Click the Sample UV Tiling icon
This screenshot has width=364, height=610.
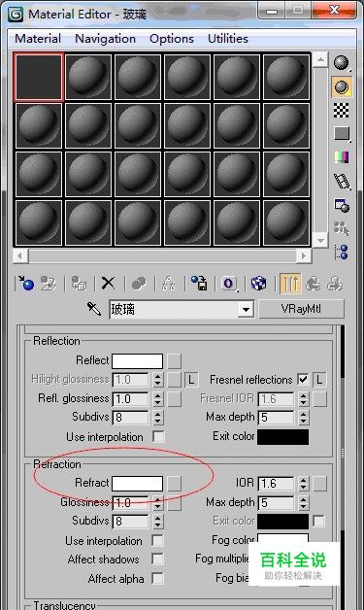[342, 133]
